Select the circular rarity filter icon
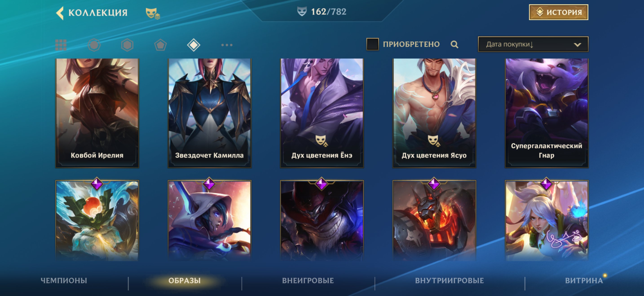The height and width of the screenshot is (296, 644). point(94,45)
